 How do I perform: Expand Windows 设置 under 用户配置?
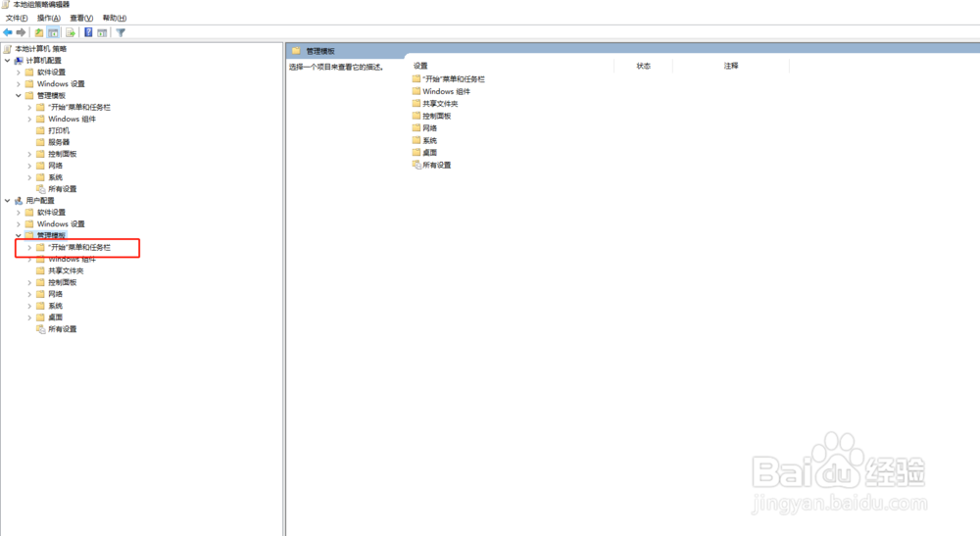click(x=19, y=223)
